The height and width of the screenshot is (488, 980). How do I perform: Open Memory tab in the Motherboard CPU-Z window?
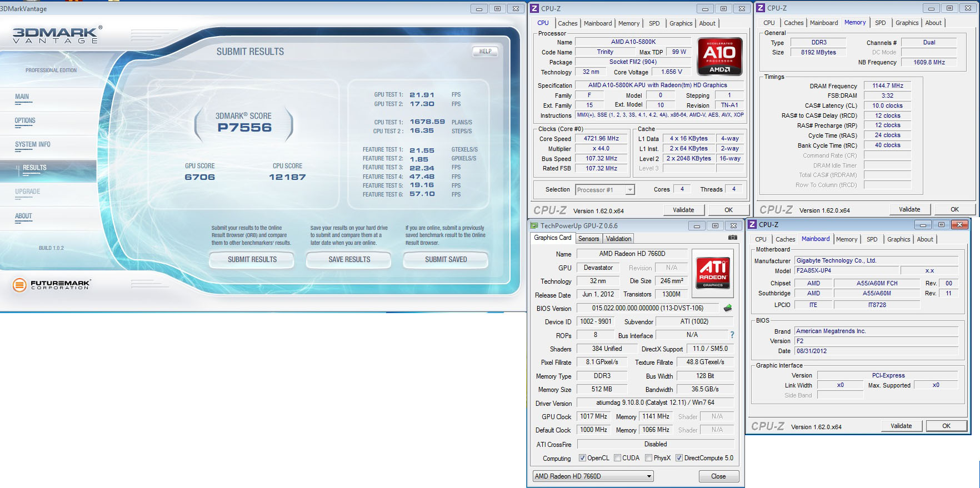847,239
